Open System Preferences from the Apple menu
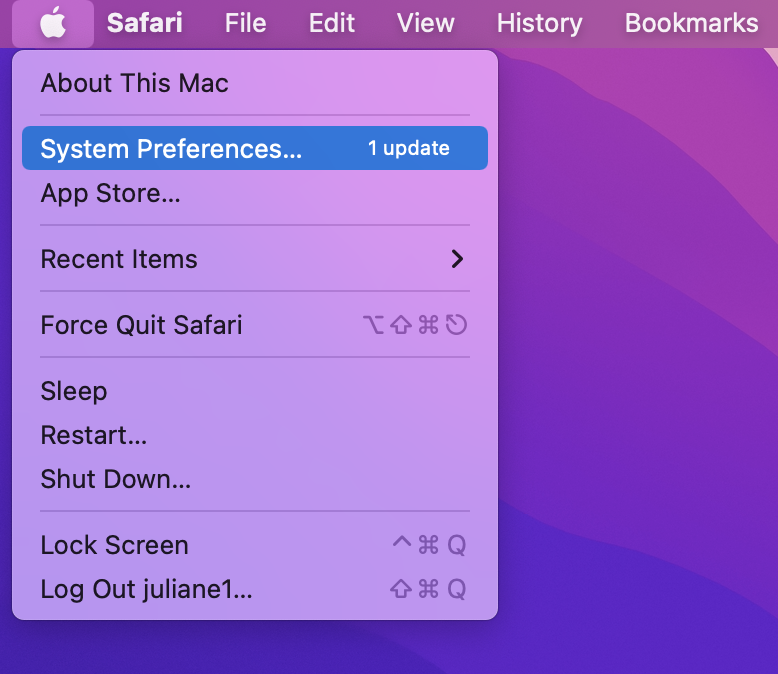778x674 pixels. (170, 149)
